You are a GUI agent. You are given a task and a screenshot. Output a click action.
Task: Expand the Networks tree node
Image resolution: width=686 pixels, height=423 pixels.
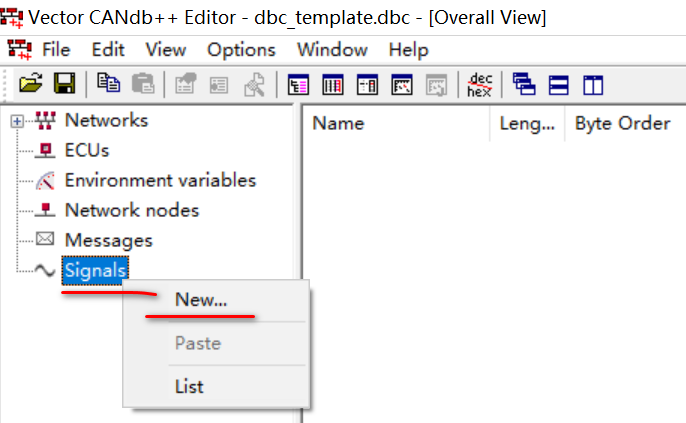point(17,121)
